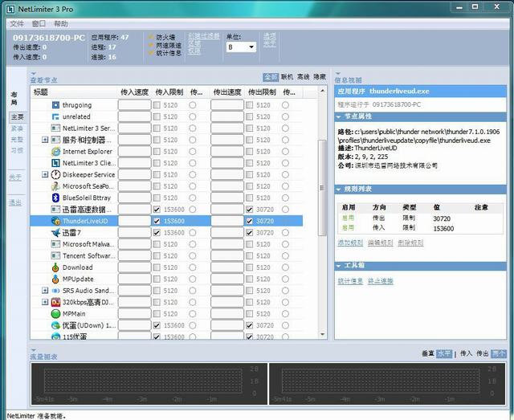Click the unrelated application icon
Image resolution: width=514 pixels, height=420 pixels.
click(x=55, y=116)
